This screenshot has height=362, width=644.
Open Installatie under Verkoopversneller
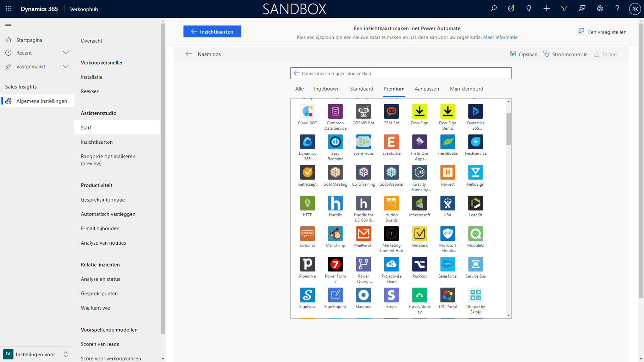(91, 77)
